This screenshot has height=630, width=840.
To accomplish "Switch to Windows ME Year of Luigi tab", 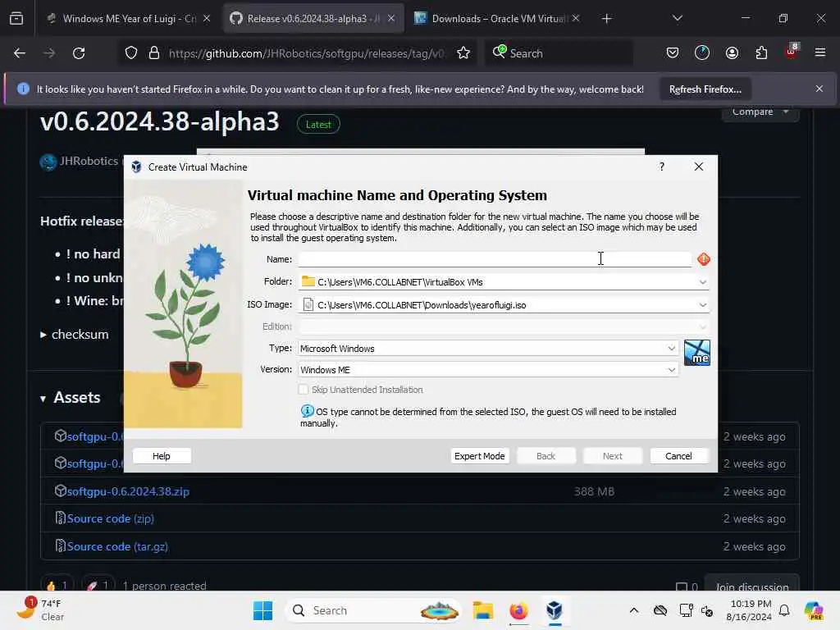I will click(129, 19).
